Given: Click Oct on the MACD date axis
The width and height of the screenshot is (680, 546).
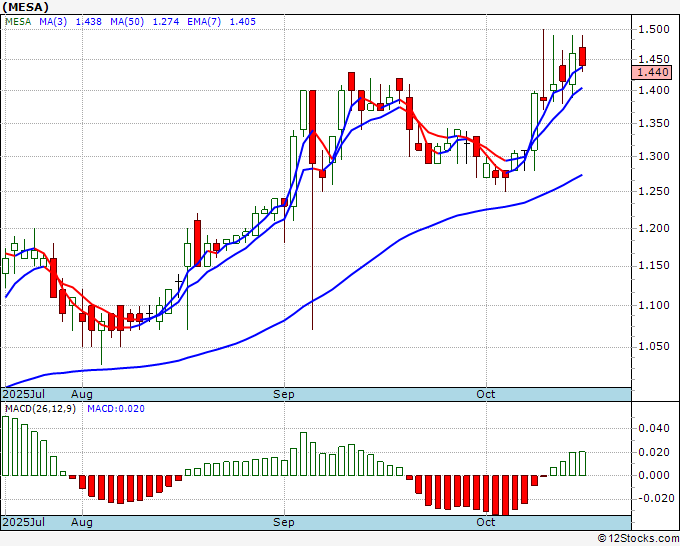Looking at the screenshot, I should pyautogui.click(x=486, y=522).
